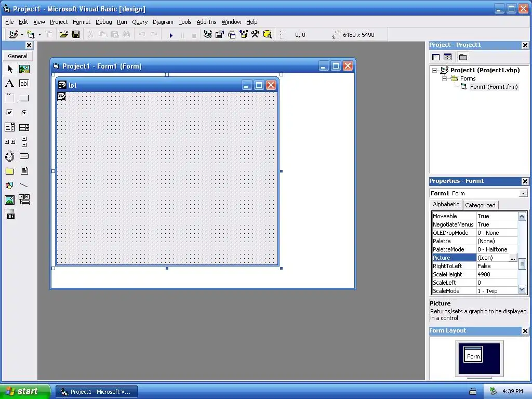Open the Project menu

point(59,22)
